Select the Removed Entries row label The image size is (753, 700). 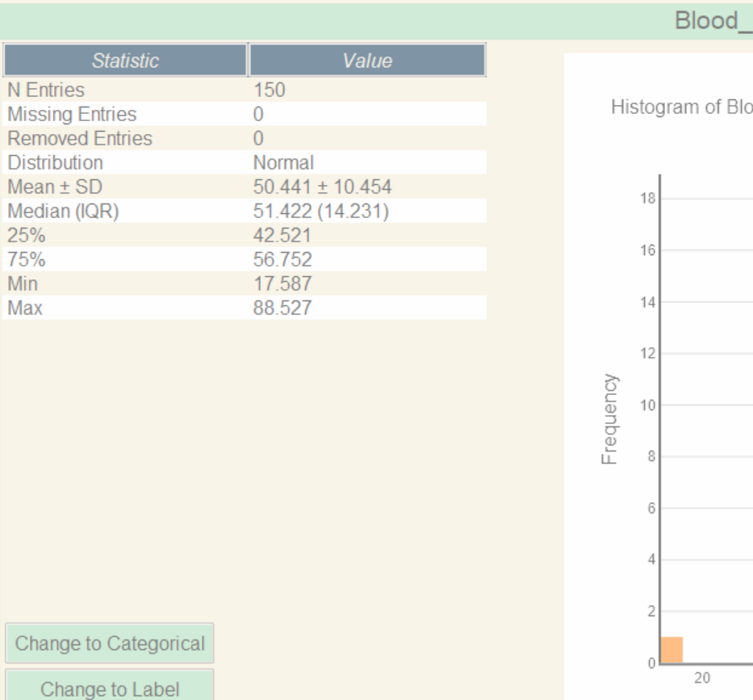(79, 138)
